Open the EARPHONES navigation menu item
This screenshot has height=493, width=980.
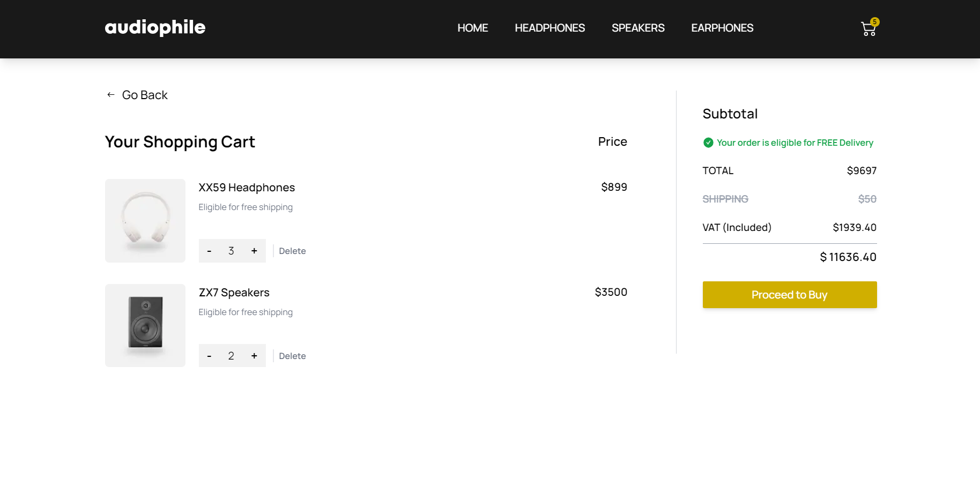tap(722, 28)
